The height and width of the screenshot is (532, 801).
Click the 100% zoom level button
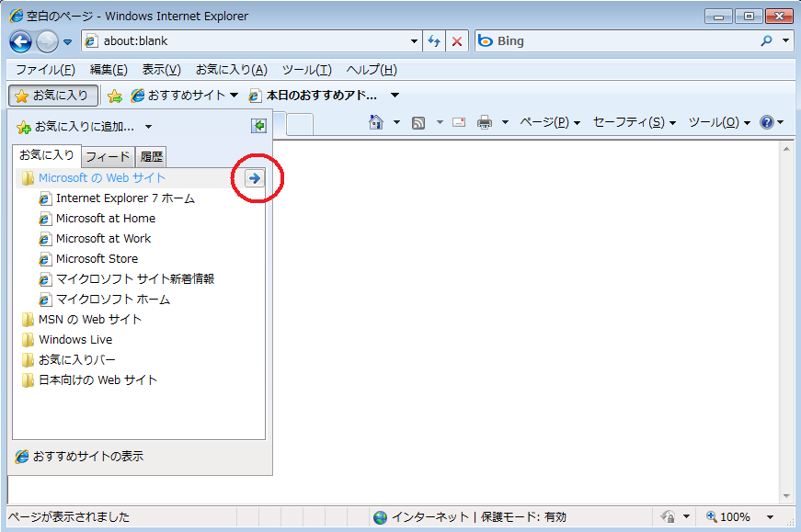pyautogui.click(x=728, y=517)
